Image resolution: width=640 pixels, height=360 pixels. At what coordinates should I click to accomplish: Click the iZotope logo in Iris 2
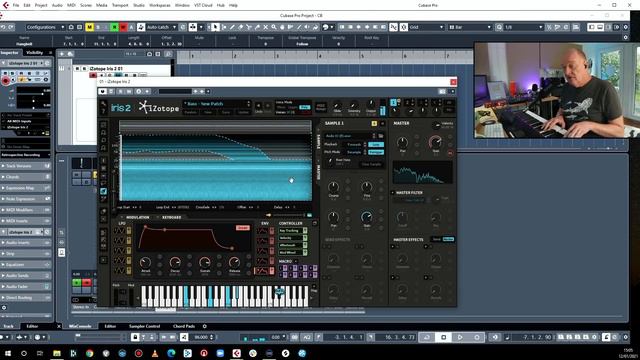158,108
